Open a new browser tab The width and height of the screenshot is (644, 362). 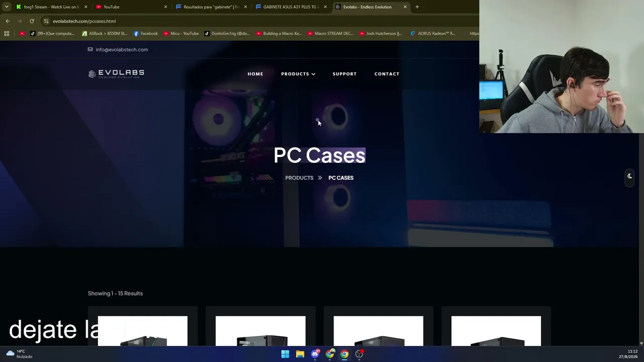[417, 7]
